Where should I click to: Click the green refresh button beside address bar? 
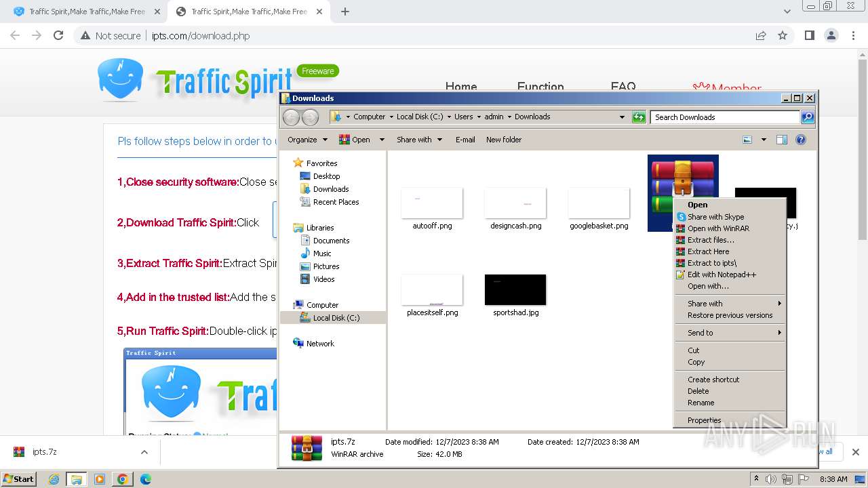(639, 117)
